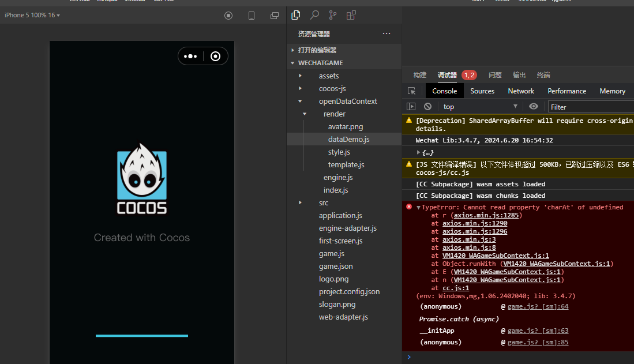
Task: Click the inspect element cursor icon
Action: click(412, 91)
